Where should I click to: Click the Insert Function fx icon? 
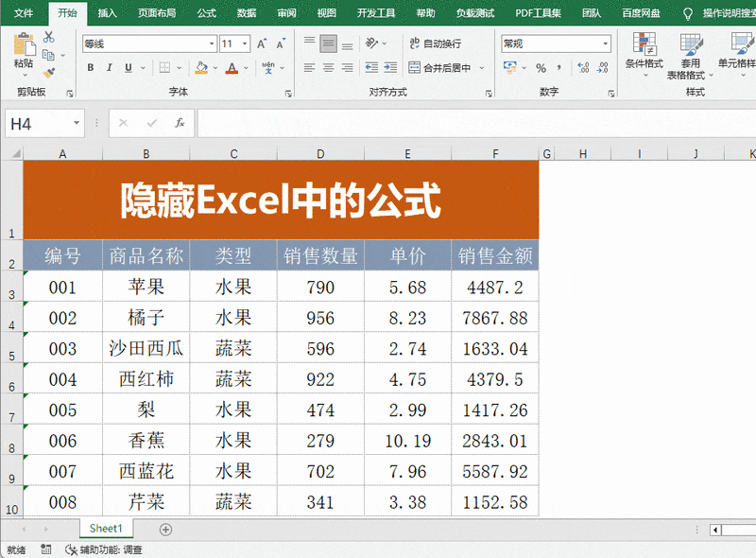point(180,123)
